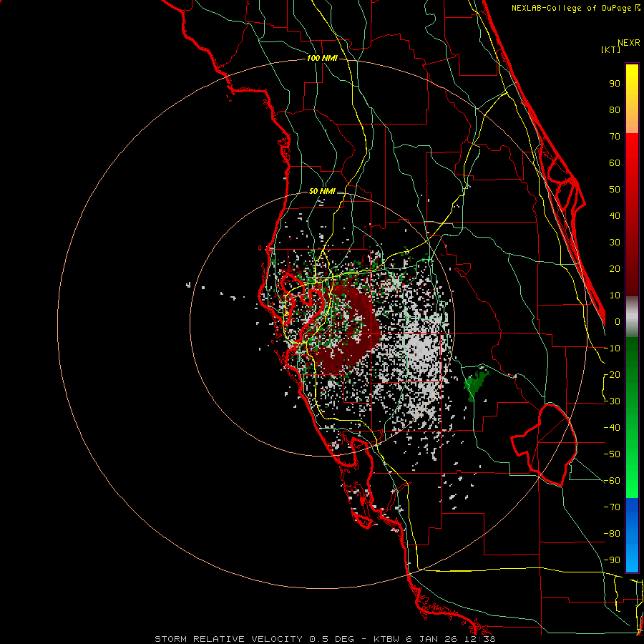
Task: Click the positive 50 scale value
Action: 615,190
